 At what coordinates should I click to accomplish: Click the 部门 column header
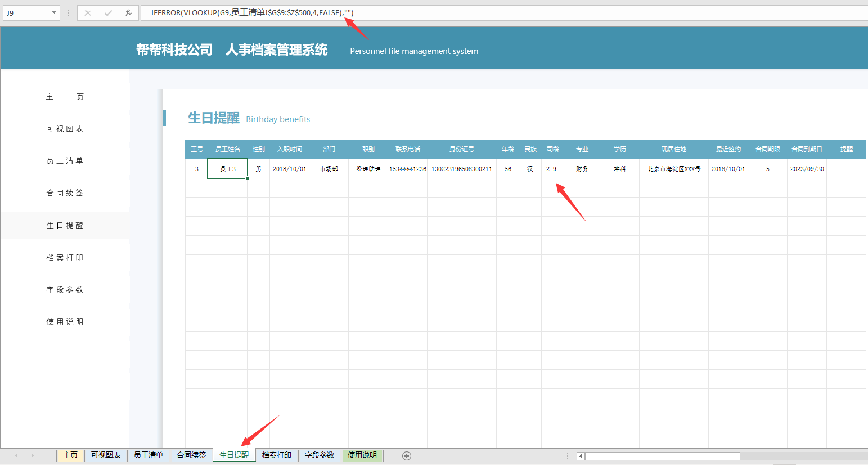[x=329, y=149]
